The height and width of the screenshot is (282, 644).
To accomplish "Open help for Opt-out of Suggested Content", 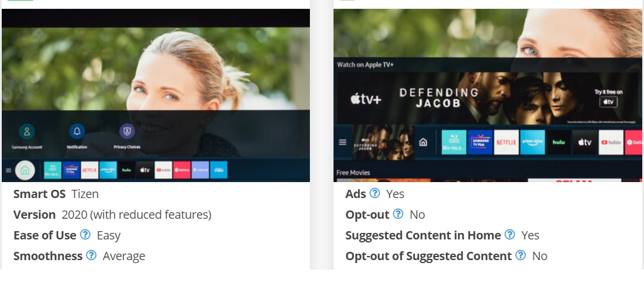I will pos(521,255).
